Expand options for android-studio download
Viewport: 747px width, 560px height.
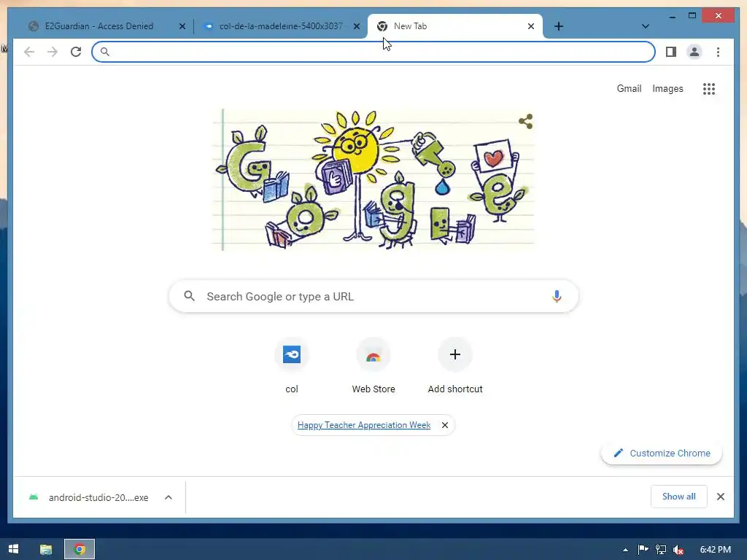pyautogui.click(x=169, y=497)
